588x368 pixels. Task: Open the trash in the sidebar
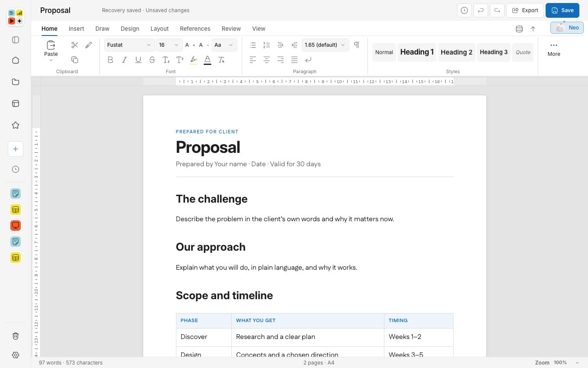pos(16,336)
